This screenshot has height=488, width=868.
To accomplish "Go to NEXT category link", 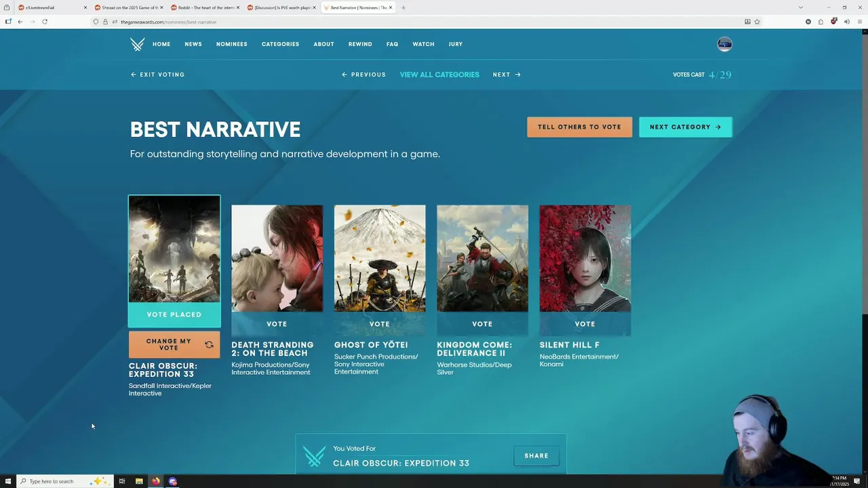I will 507,75.
